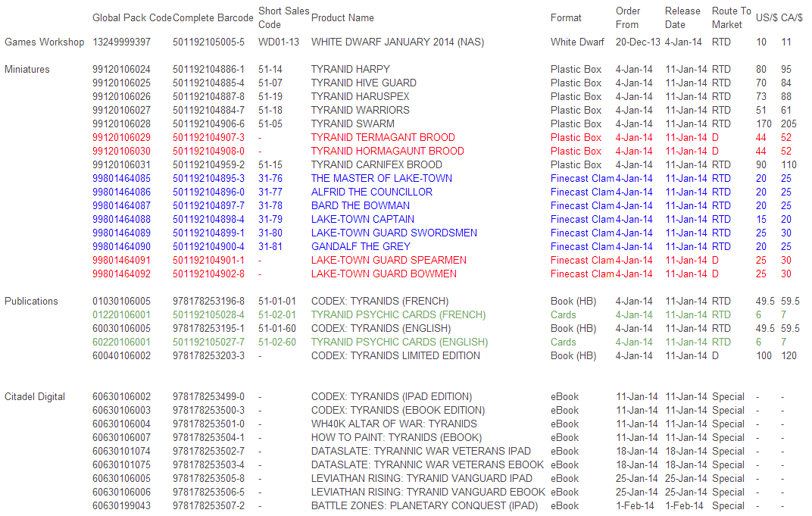This screenshot has height=516, width=812.
Task: Select short sales code 'WD01-13'
Action: [279, 42]
